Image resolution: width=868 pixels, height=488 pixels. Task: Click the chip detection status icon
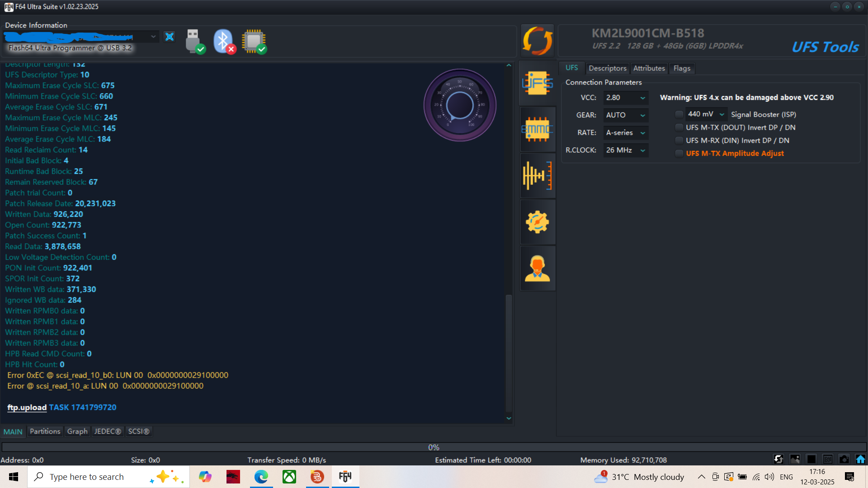254,42
